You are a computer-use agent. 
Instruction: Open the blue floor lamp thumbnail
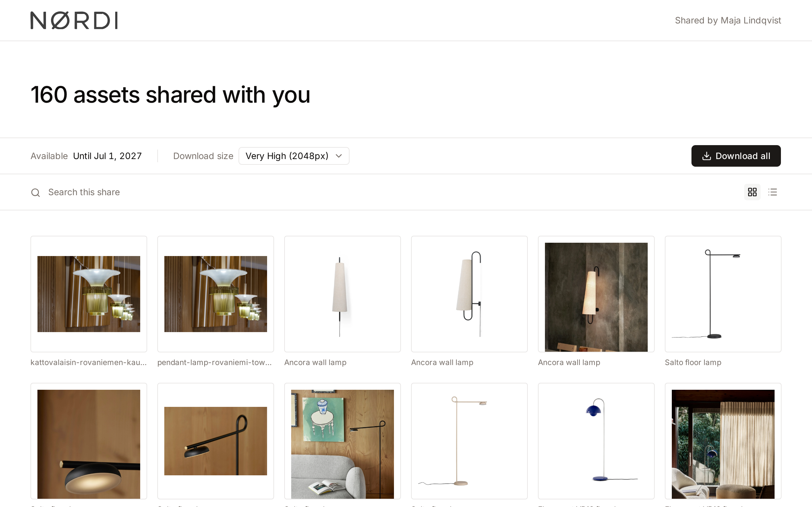coord(596,441)
